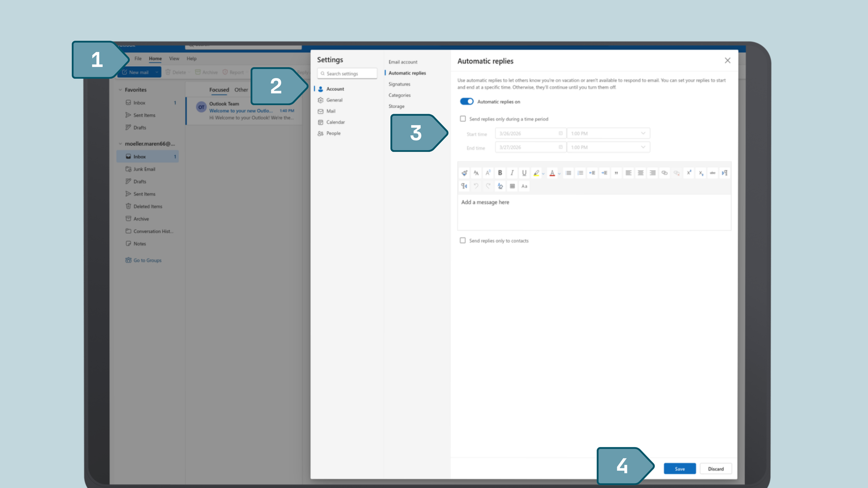Select the Account settings icon
This screenshot has width=868, height=488.
[321, 89]
